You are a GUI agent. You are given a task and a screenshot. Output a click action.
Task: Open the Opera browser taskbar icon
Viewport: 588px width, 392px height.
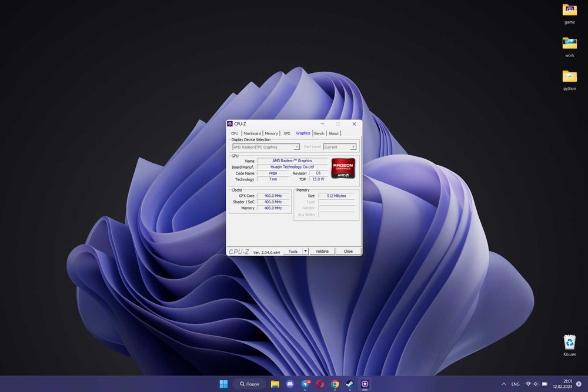(320, 384)
